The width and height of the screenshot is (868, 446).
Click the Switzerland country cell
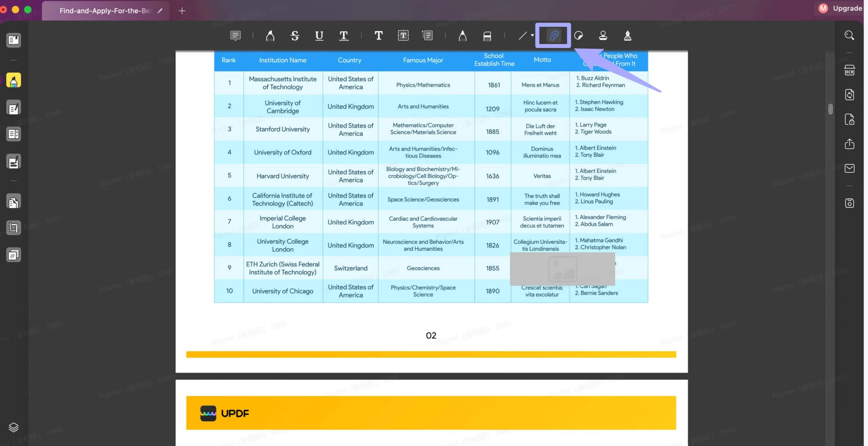tap(351, 268)
